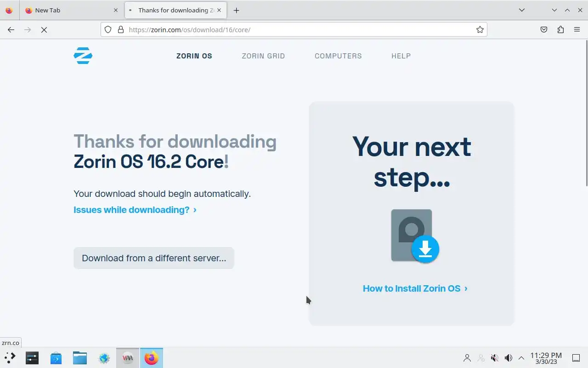Click the window titlebar down chevron
The image size is (588, 368).
click(x=554, y=10)
